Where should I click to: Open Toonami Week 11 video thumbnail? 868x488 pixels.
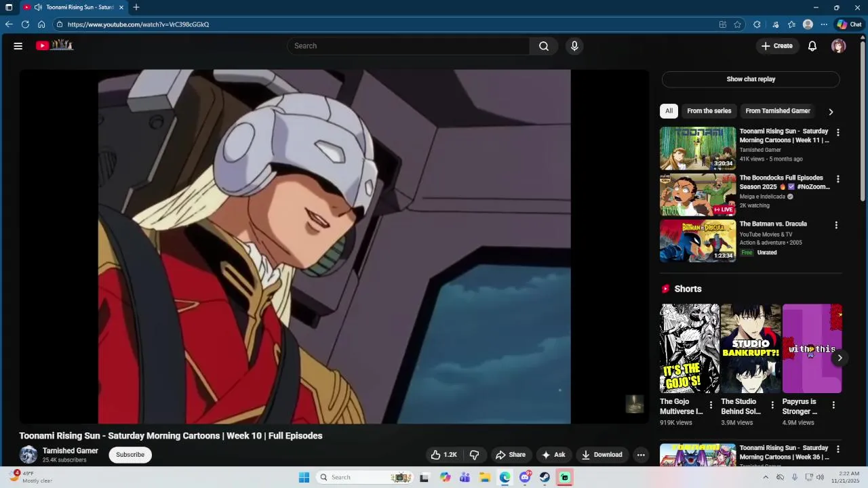[698, 148]
